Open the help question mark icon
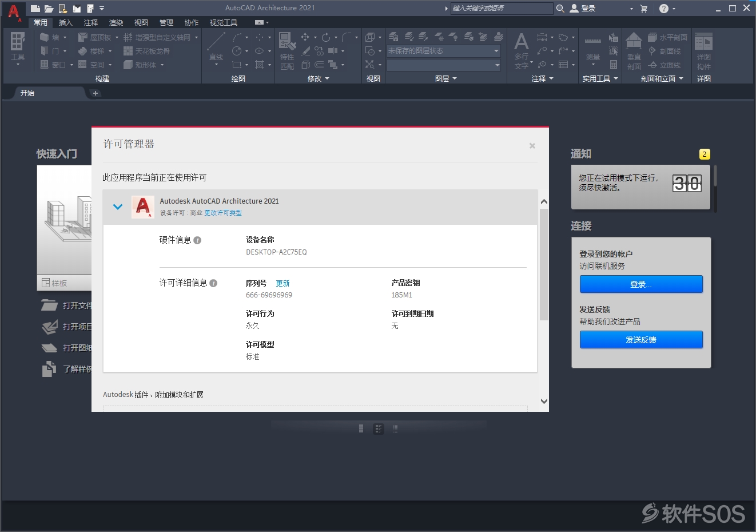The image size is (756, 532). 663,9
